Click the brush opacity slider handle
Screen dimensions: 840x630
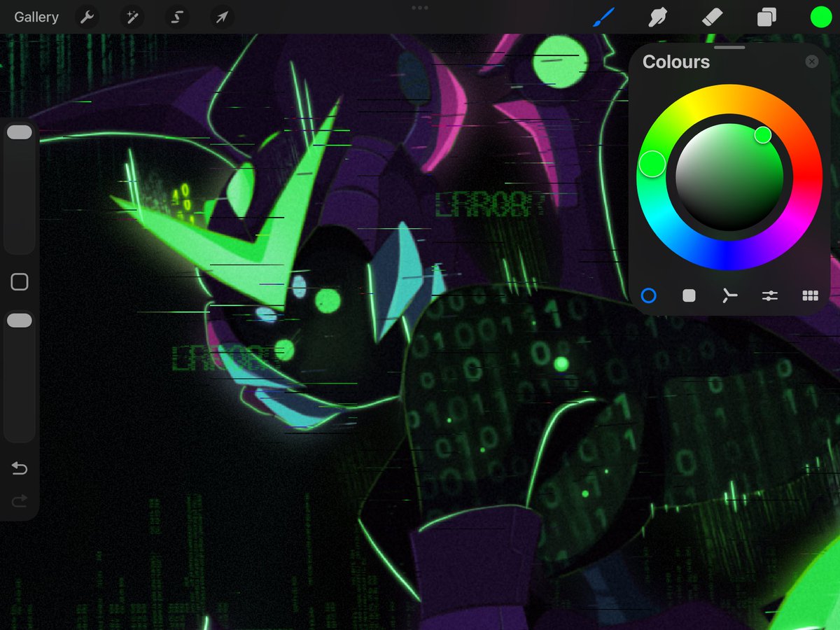[x=20, y=320]
